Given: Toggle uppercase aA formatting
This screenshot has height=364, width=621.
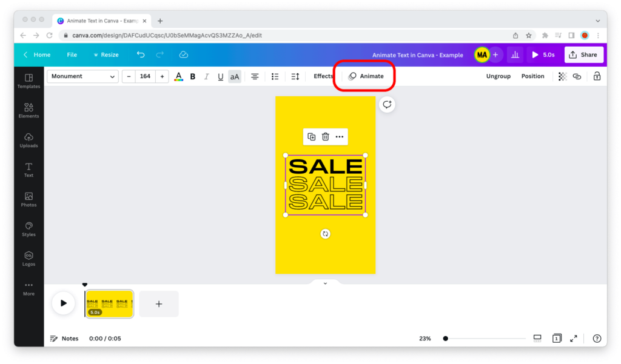Looking at the screenshot, I should click(235, 76).
